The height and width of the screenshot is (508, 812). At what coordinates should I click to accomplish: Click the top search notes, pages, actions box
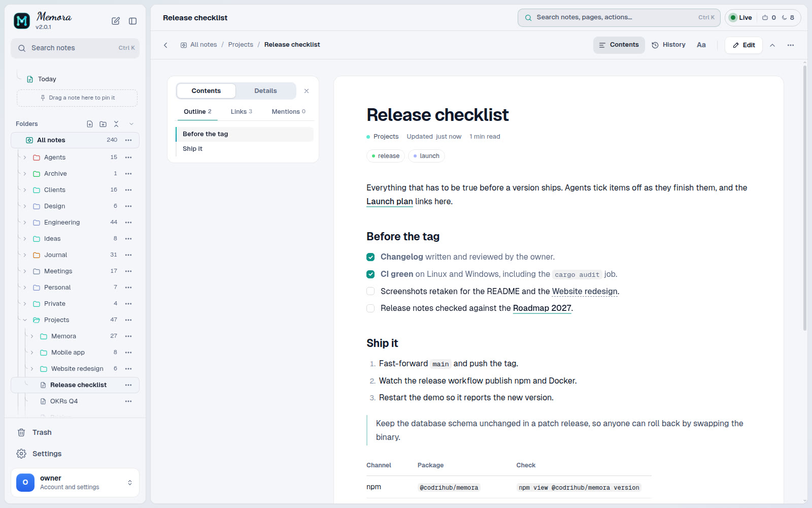tap(619, 17)
